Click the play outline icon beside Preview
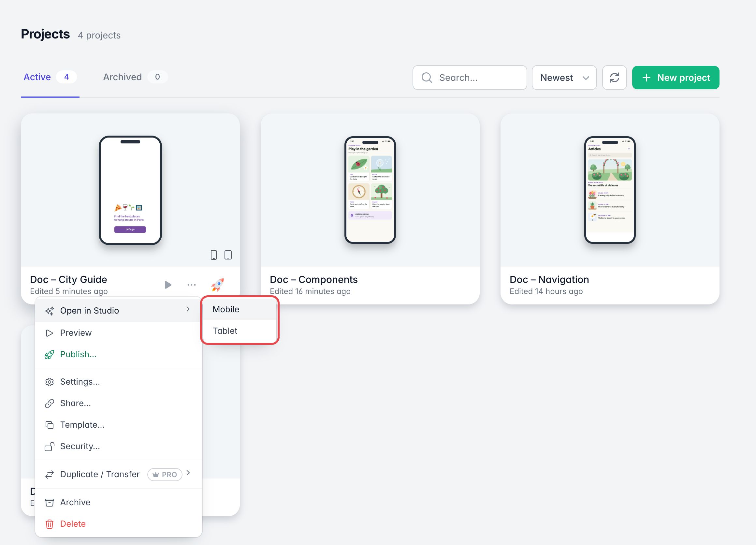 click(49, 333)
